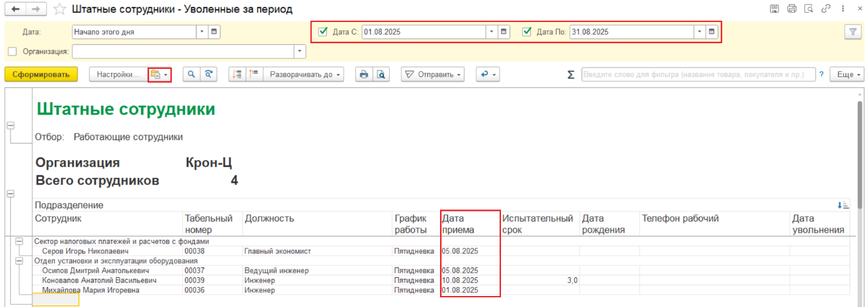Image resolution: width=868 pixels, height=307 pixels.
Task: Enable the Организация filter checkbox
Action: point(12,51)
